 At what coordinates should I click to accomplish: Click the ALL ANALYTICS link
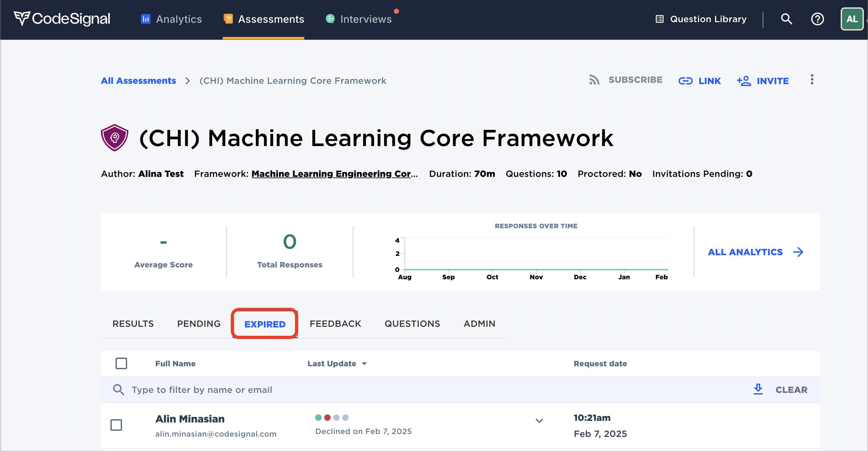click(x=756, y=252)
